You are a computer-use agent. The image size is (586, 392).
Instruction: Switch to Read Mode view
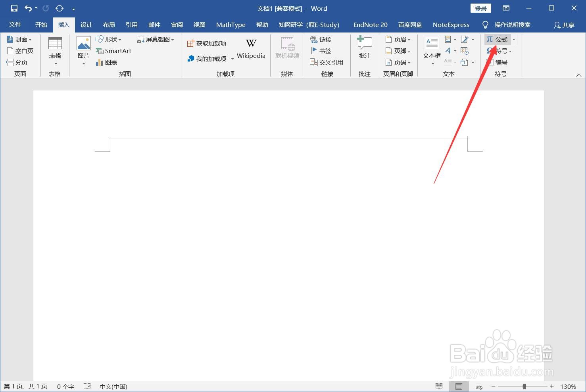pyautogui.click(x=439, y=386)
